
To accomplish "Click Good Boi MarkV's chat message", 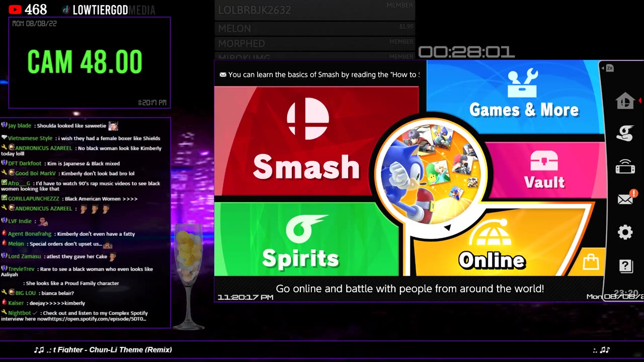I will coord(68,173).
